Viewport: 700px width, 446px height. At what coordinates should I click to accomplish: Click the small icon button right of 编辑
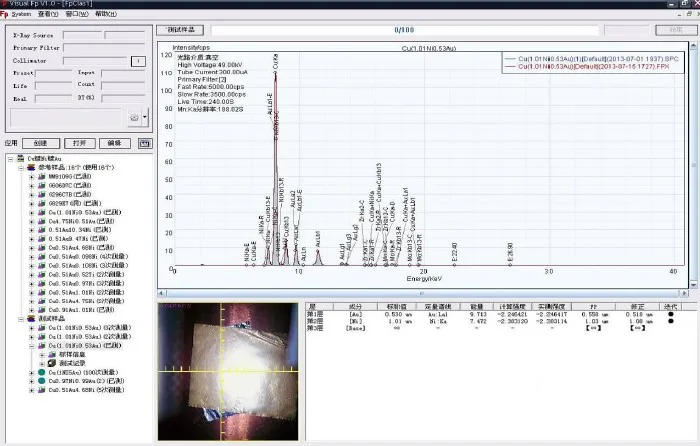(x=145, y=143)
